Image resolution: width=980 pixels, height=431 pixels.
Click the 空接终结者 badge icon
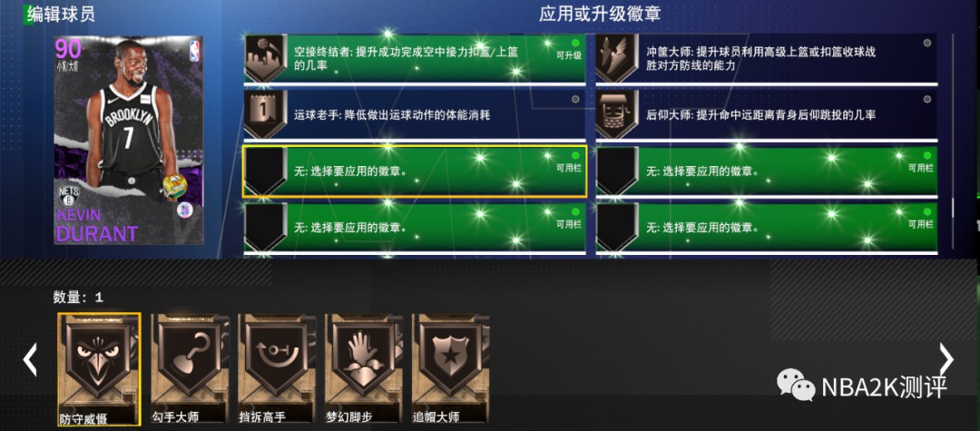pyautogui.click(x=265, y=58)
